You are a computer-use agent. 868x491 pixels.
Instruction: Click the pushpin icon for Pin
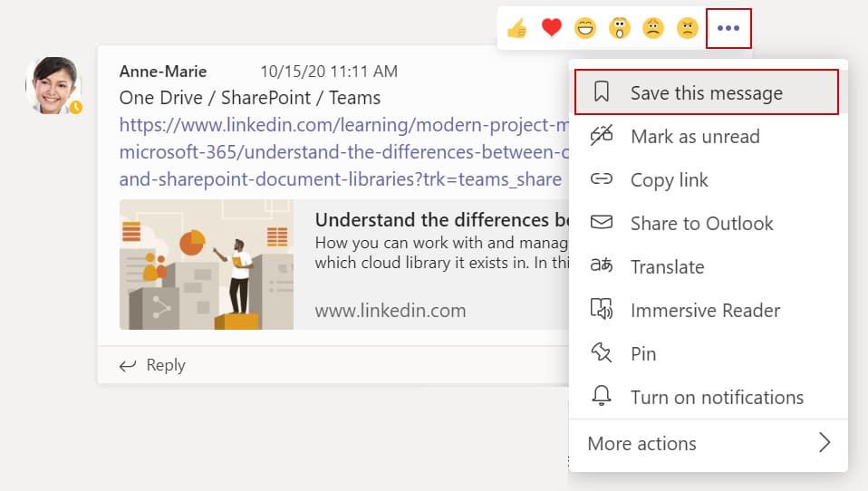tap(602, 352)
